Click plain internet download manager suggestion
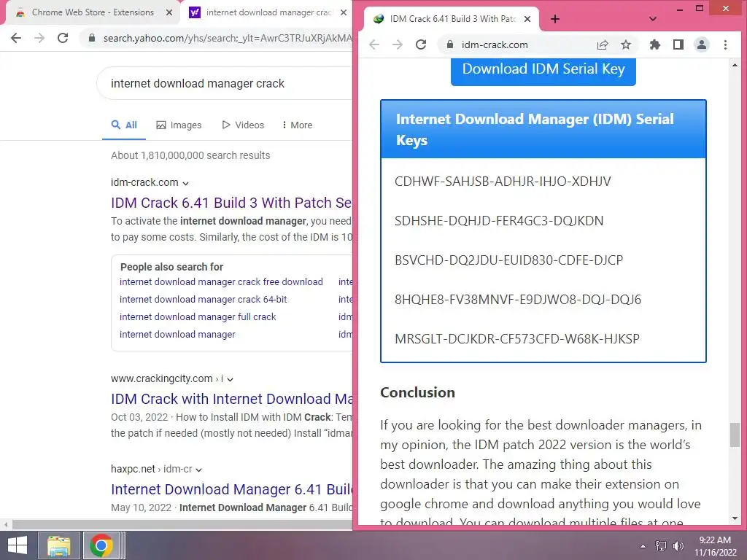 coord(177,335)
